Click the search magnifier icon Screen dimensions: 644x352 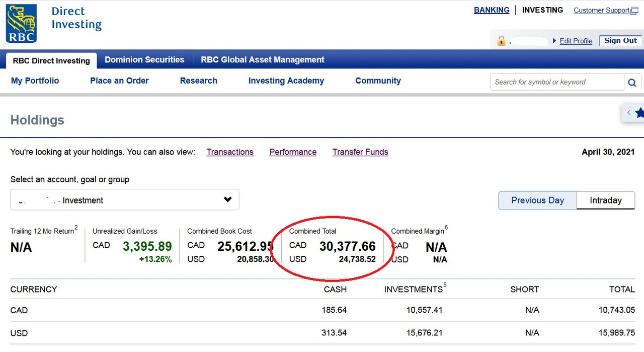coord(632,83)
